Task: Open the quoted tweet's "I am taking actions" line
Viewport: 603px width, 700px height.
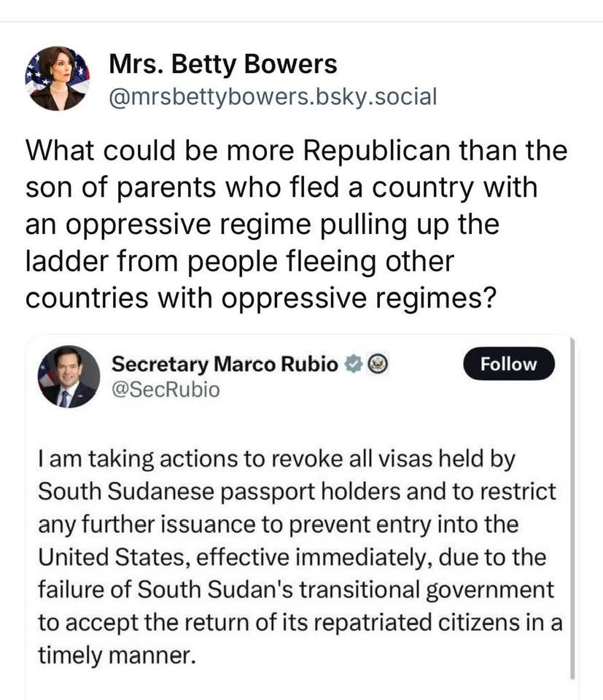Action: point(276,460)
